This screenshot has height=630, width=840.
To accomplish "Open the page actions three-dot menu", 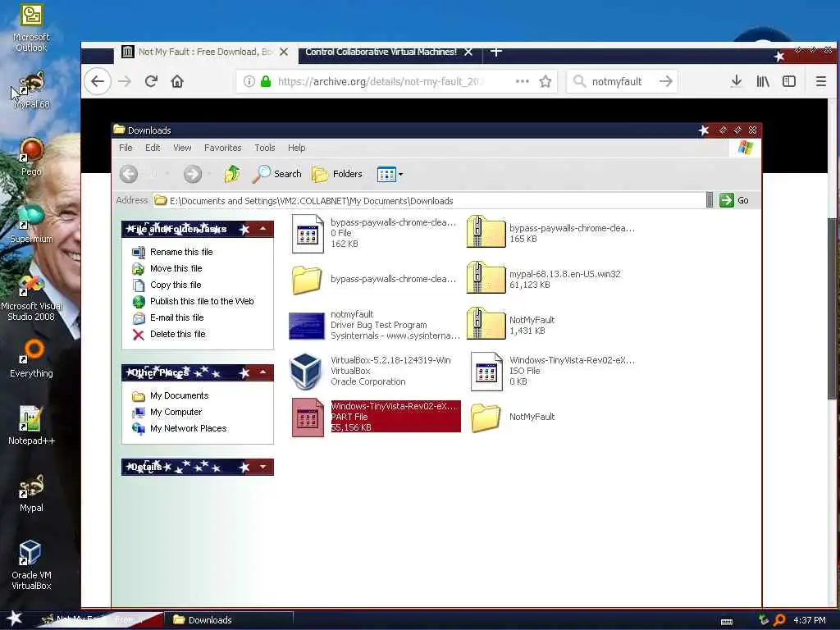I will tap(523, 81).
